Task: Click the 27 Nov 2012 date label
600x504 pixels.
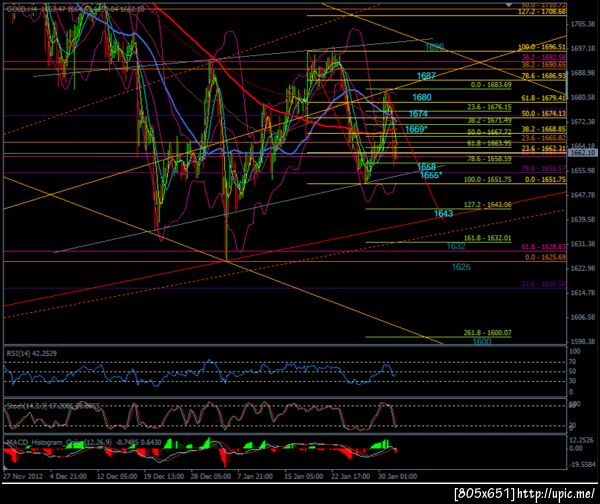Action: (x=23, y=476)
